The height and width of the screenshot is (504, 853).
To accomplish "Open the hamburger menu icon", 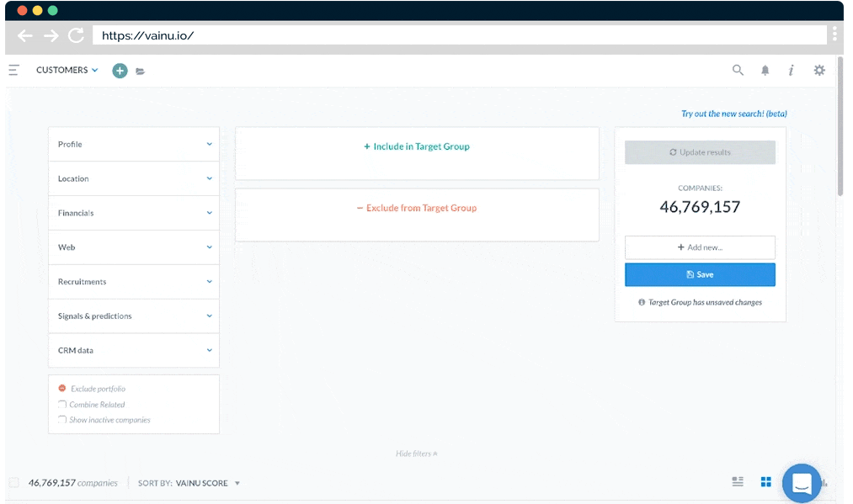I will pos(13,71).
